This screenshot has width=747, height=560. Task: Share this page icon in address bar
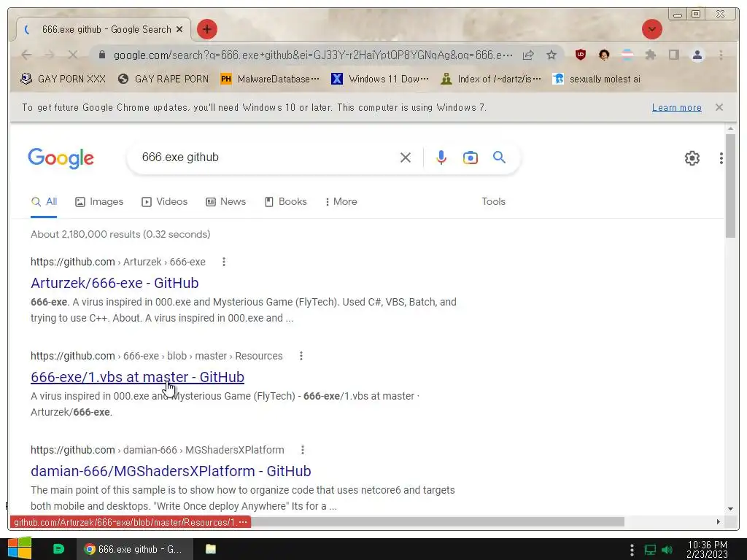[528, 55]
